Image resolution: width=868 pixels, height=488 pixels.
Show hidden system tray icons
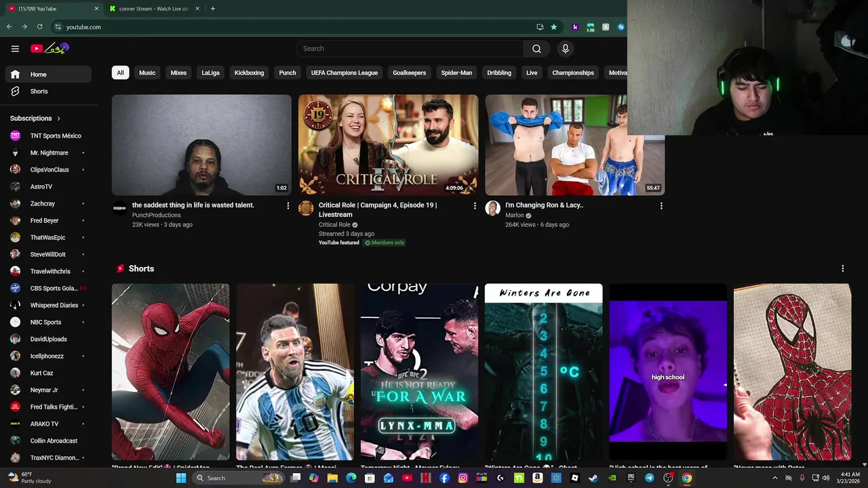pos(774,478)
